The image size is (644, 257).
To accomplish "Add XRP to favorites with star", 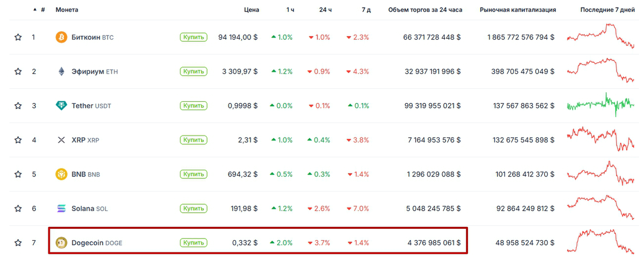I will point(18,140).
